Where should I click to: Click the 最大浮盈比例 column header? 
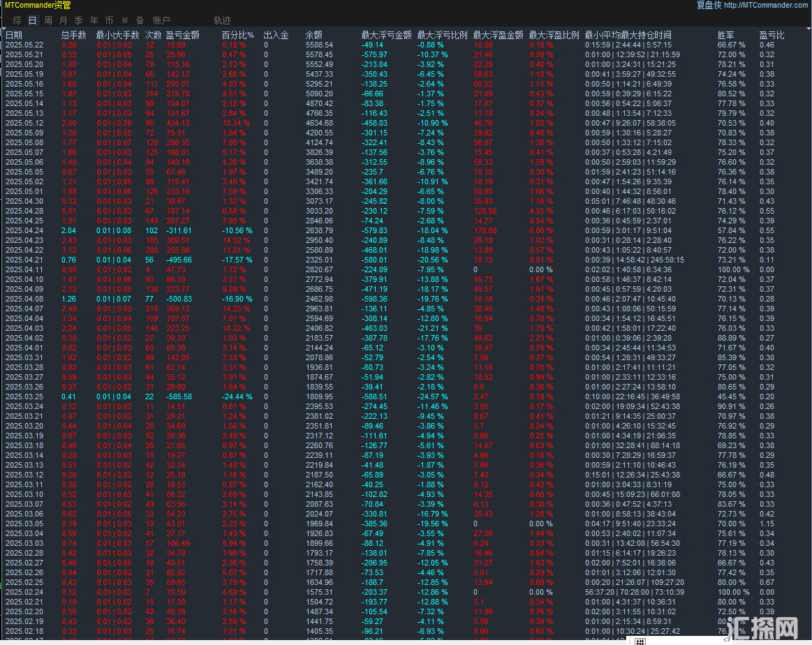click(x=554, y=35)
